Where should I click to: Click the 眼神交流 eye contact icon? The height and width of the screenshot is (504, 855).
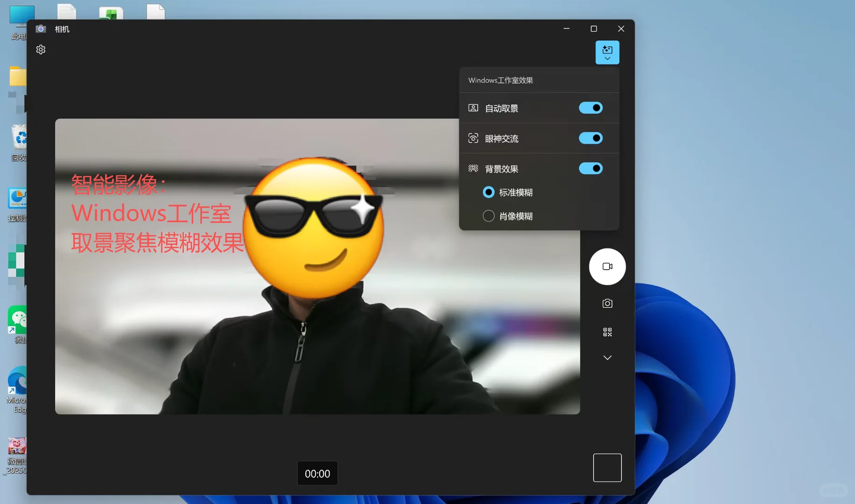473,138
